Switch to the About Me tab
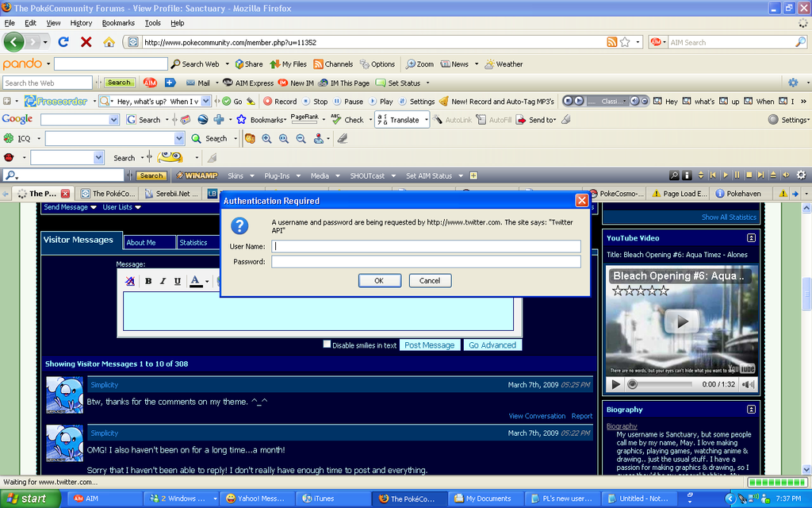The width and height of the screenshot is (812, 508). (x=141, y=243)
